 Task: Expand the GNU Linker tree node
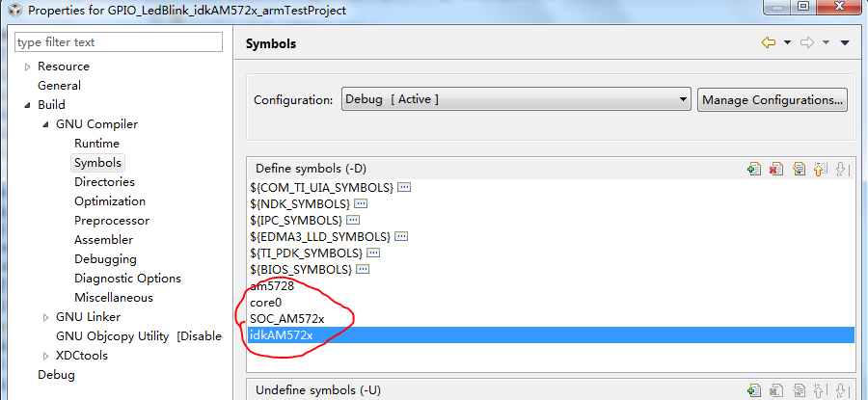pos(45,317)
